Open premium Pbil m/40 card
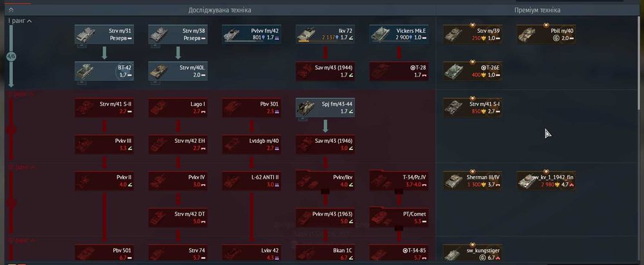This screenshot has width=644, height=265. tap(546, 35)
